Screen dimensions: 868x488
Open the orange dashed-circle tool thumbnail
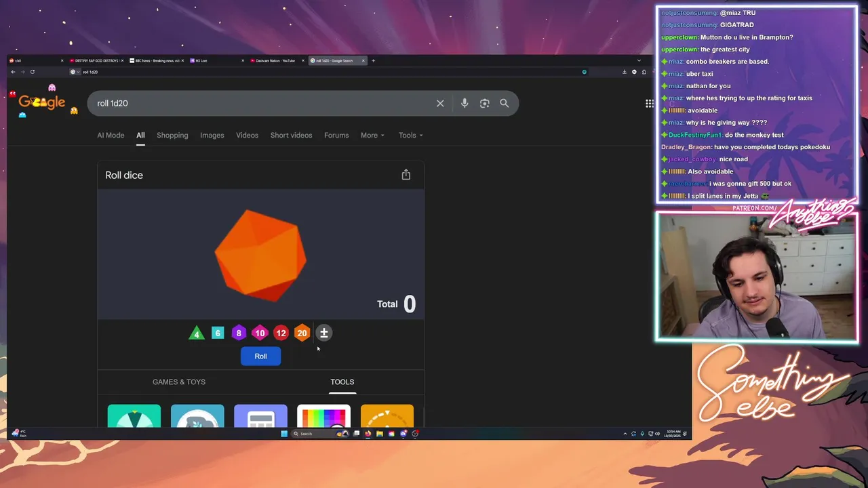[x=387, y=416]
